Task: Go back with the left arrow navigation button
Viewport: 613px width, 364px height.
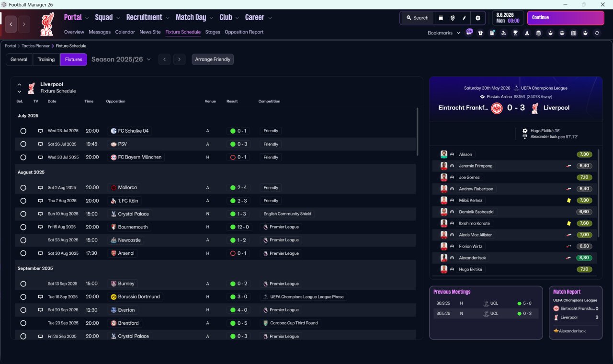Action: click(11, 24)
